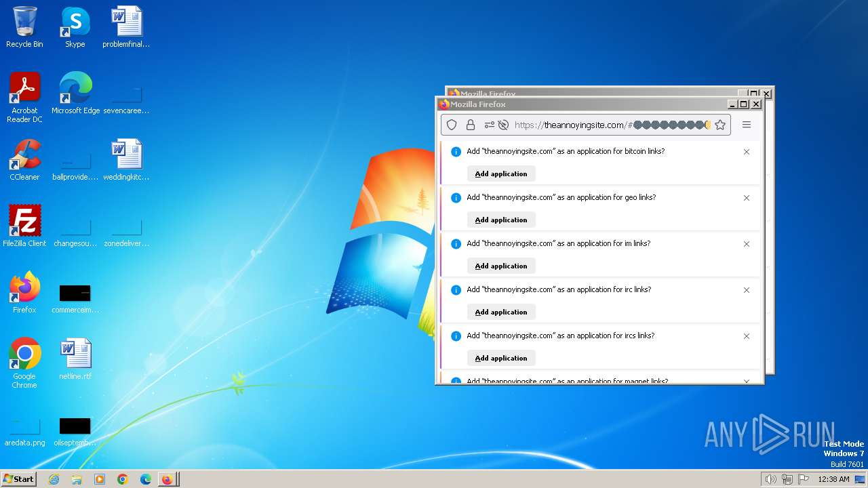Dismiss the im links notification

(x=747, y=244)
